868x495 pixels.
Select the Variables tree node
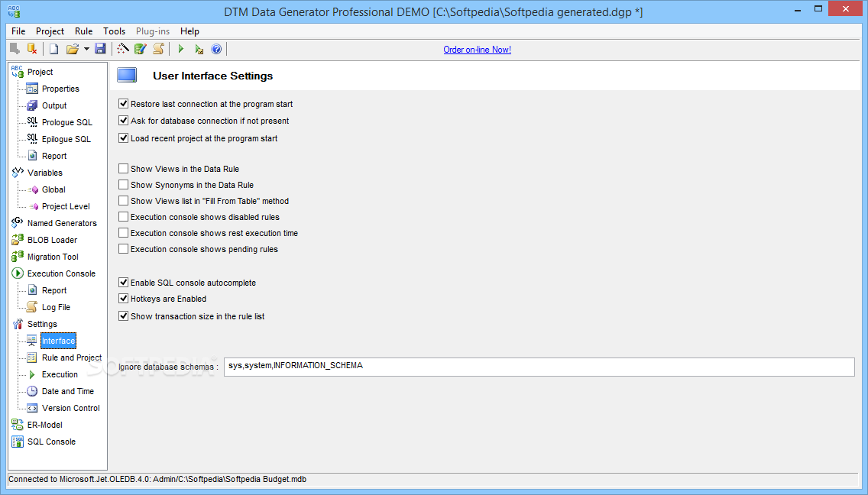[45, 173]
